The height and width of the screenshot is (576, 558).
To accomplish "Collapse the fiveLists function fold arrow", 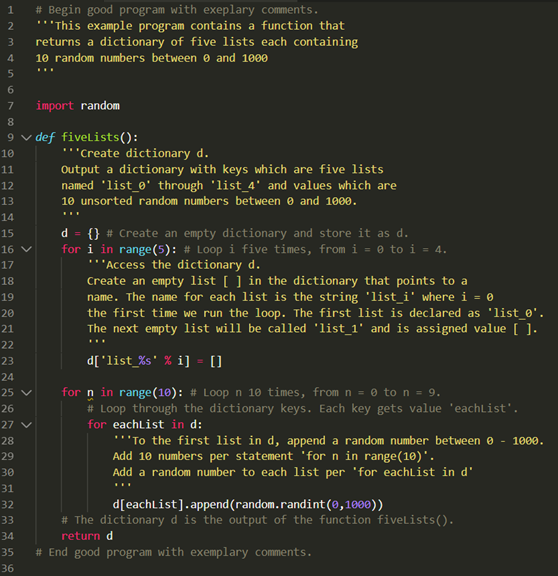I will point(26,138).
